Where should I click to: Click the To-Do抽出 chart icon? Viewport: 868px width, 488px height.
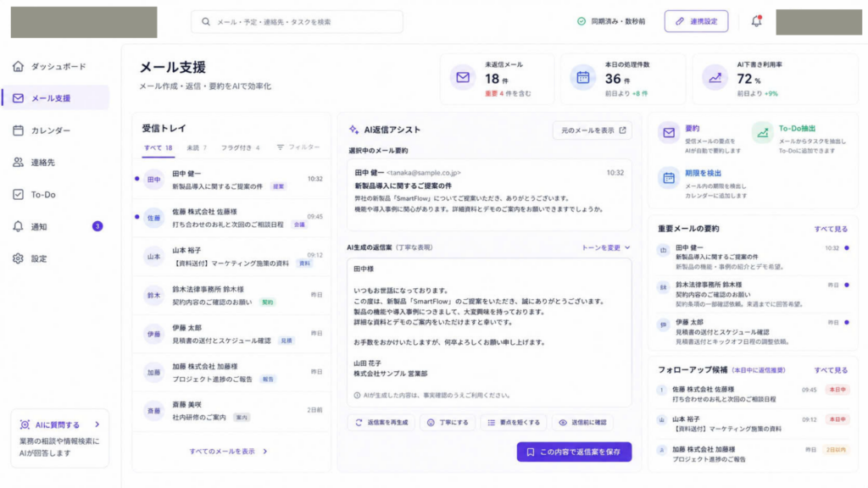(762, 133)
